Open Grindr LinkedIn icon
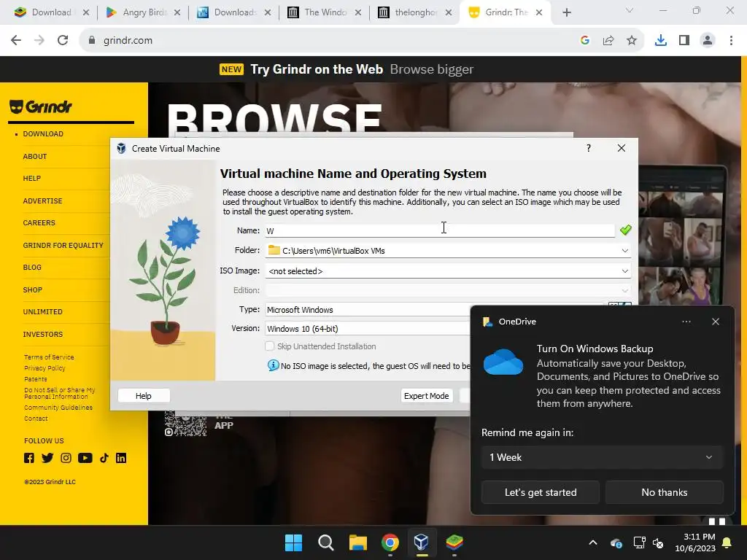Image resolution: width=747 pixels, height=560 pixels. tap(121, 458)
